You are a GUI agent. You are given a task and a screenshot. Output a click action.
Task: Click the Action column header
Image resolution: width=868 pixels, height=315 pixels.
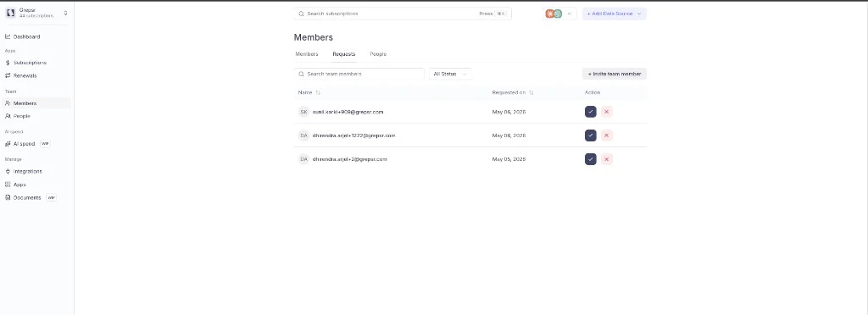point(593,92)
